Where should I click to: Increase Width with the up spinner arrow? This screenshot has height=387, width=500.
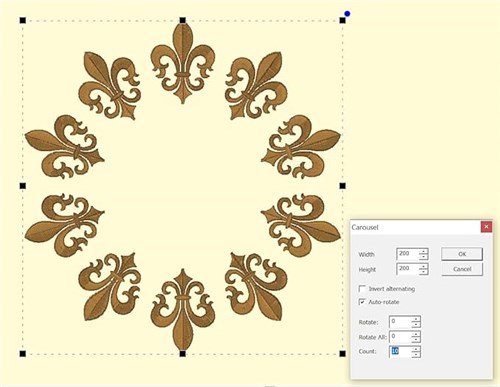coord(424,251)
